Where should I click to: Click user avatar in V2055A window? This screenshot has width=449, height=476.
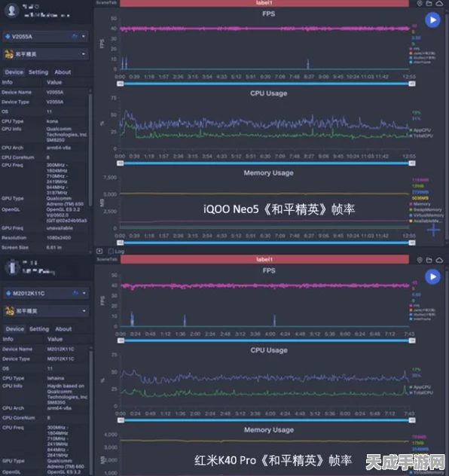(x=12, y=11)
